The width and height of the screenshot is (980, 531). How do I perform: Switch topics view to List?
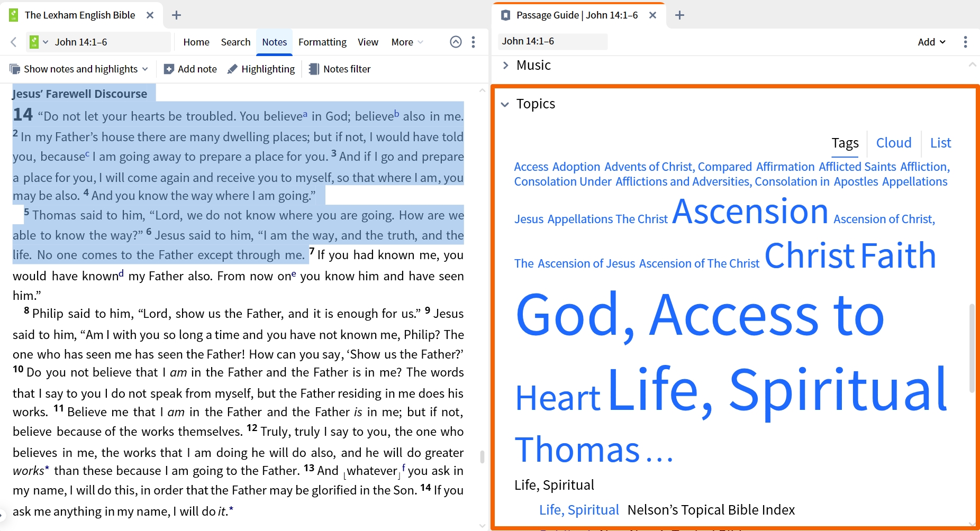tap(940, 143)
